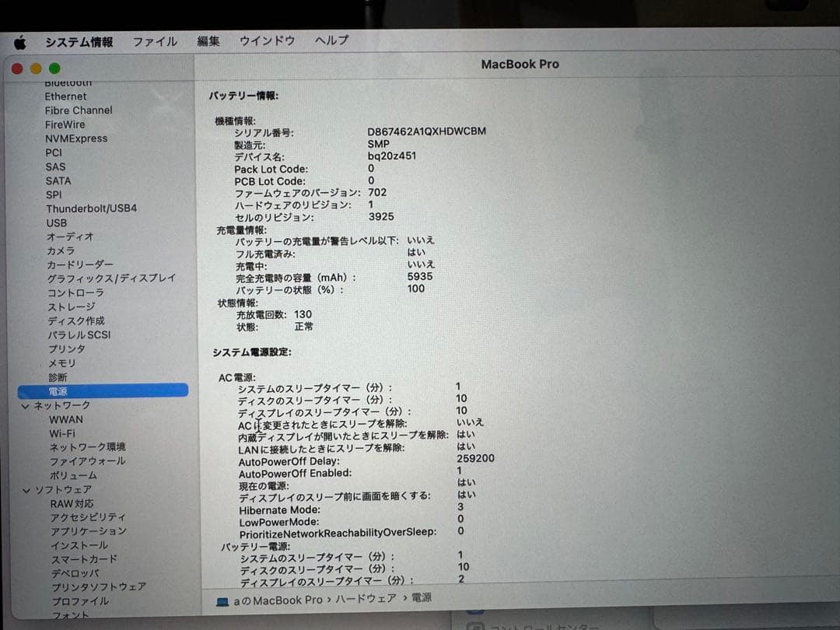Viewport: 840px width, 630px height.
Task: Select Bluetooth in the sidebar
Action: coord(68,82)
